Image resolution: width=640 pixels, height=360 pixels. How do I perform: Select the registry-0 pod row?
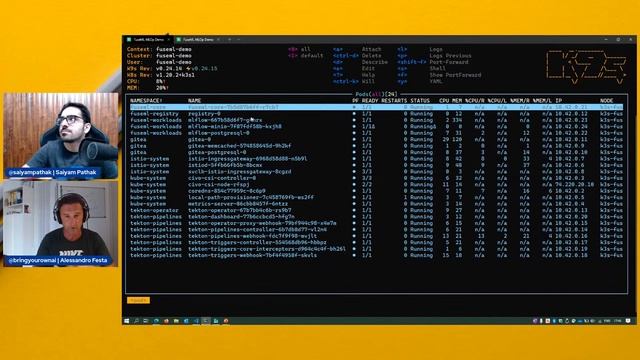click(x=376, y=113)
